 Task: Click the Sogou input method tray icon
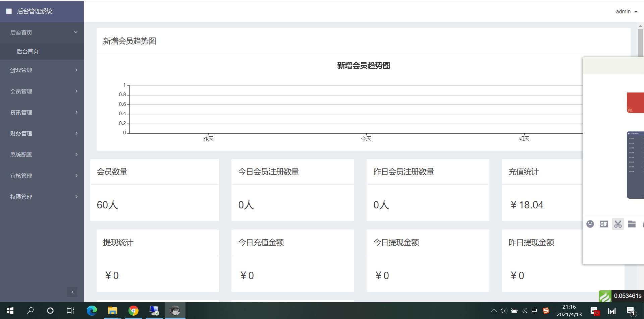click(546, 311)
